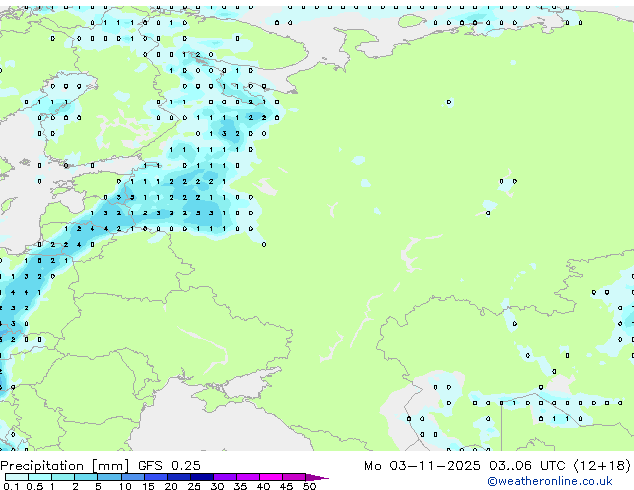Click the date 'Mo 03-11-2025' text
The width and height of the screenshot is (634, 490).
pyautogui.click(x=422, y=466)
